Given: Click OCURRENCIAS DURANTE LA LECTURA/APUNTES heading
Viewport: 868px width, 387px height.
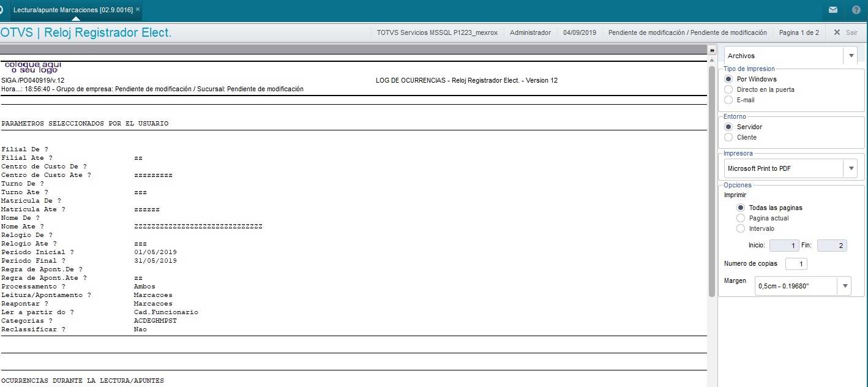Looking at the screenshot, I should [x=83, y=380].
